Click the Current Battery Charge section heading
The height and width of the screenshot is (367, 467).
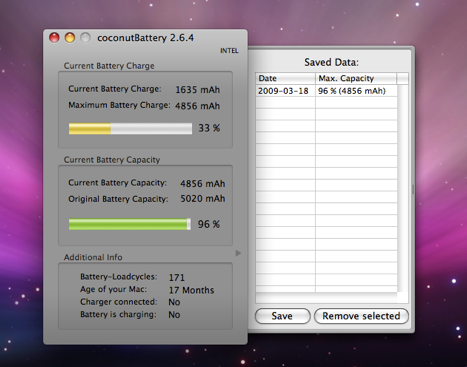tap(109, 66)
